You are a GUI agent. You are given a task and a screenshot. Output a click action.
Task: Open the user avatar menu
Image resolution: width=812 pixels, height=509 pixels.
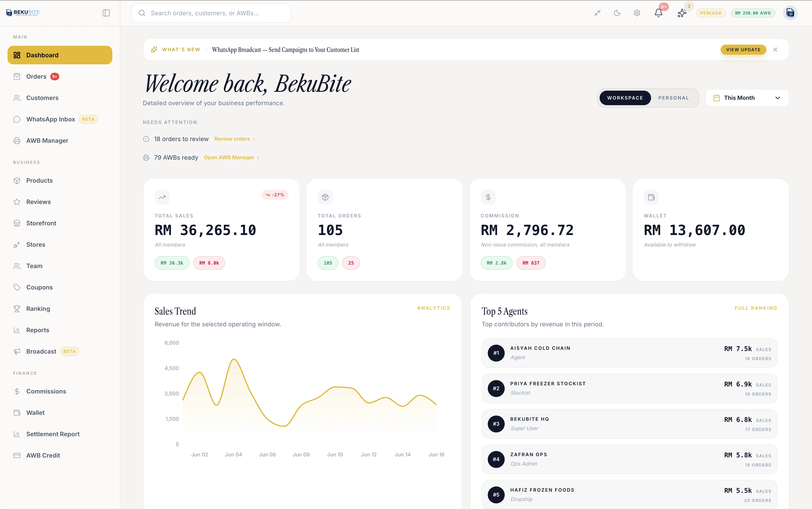790,13
